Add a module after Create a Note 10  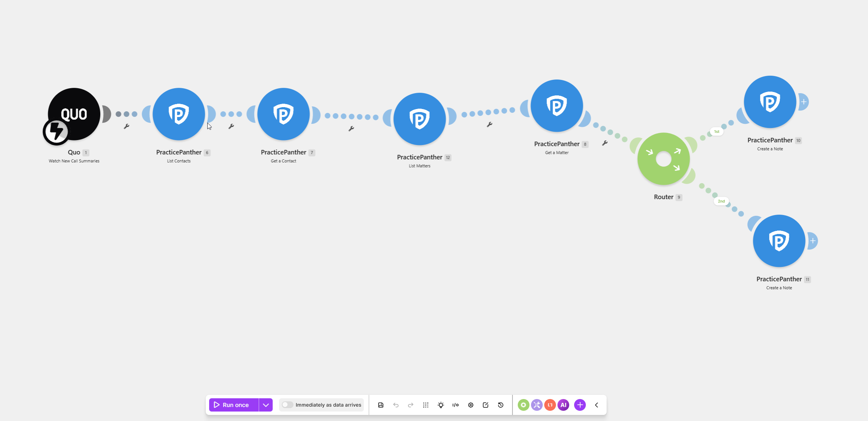tap(804, 102)
